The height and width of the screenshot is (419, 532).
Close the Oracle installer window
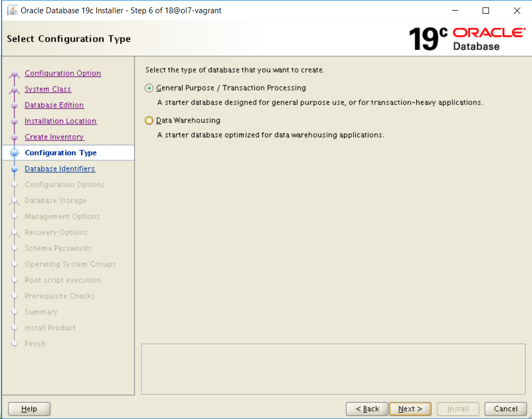click(517, 11)
